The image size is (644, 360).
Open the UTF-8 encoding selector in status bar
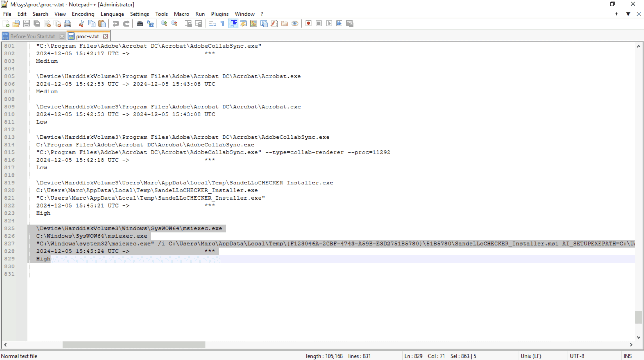pos(577,356)
